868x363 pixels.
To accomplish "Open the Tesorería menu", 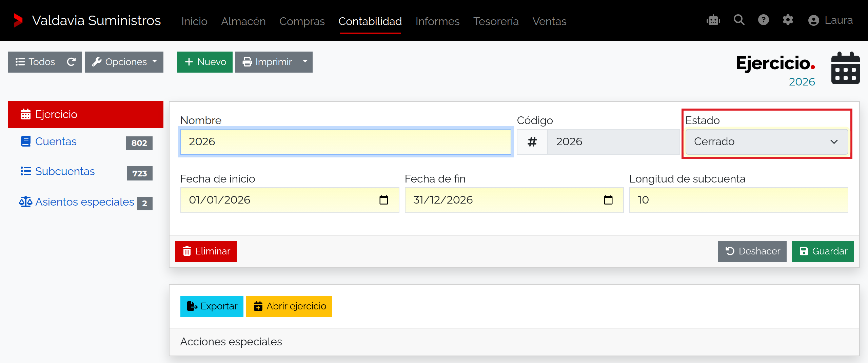I will point(496,21).
